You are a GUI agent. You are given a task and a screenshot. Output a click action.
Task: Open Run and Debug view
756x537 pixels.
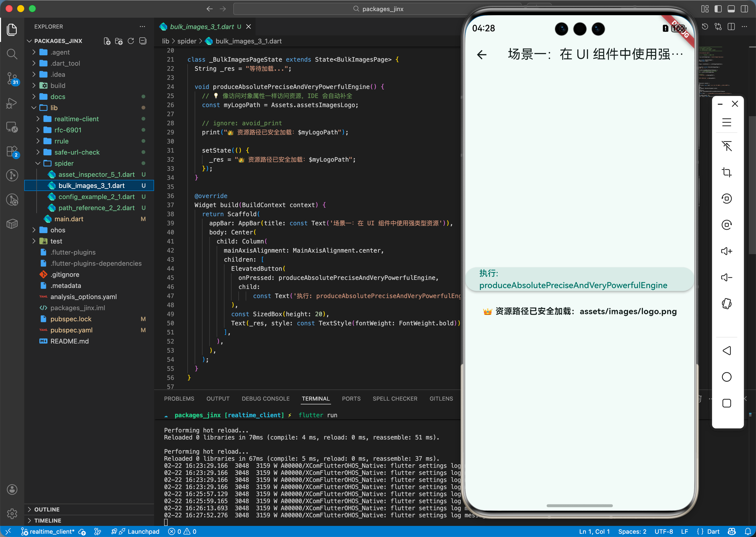[x=12, y=103]
